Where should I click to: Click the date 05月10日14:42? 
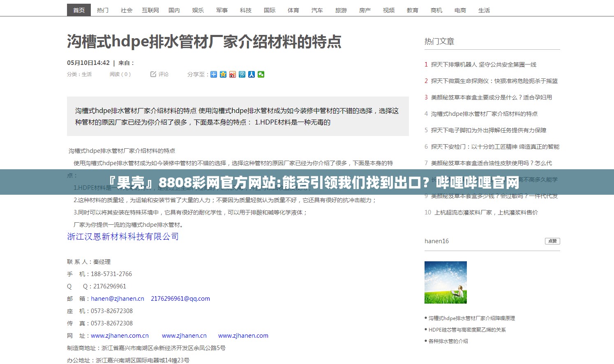point(88,63)
